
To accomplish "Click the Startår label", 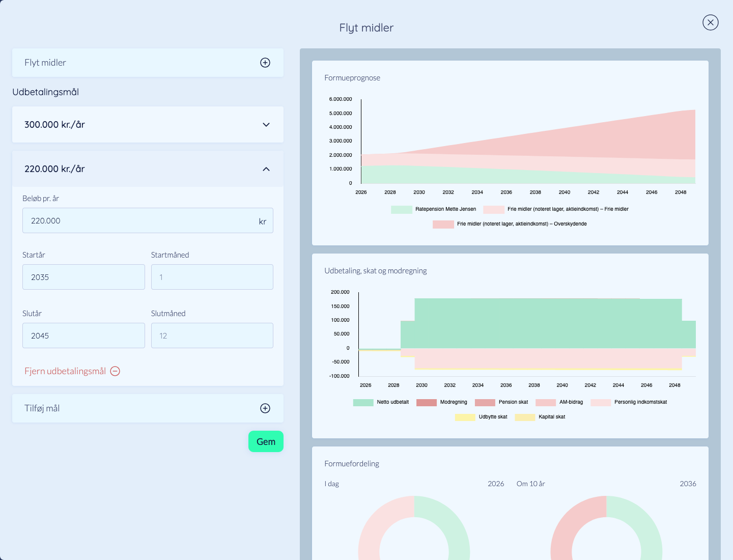I will coord(34,255).
